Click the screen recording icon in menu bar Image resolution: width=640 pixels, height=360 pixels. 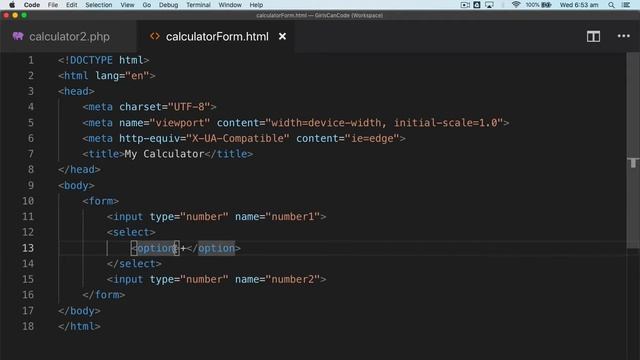[465, 5]
